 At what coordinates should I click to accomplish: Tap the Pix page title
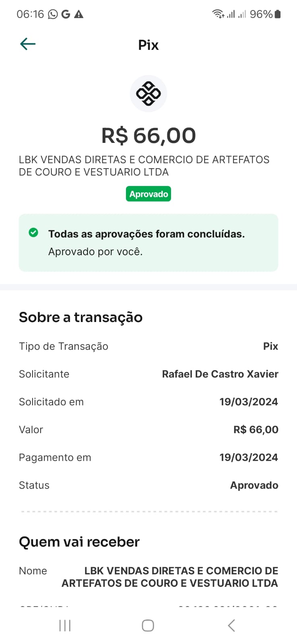coord(148,45)
